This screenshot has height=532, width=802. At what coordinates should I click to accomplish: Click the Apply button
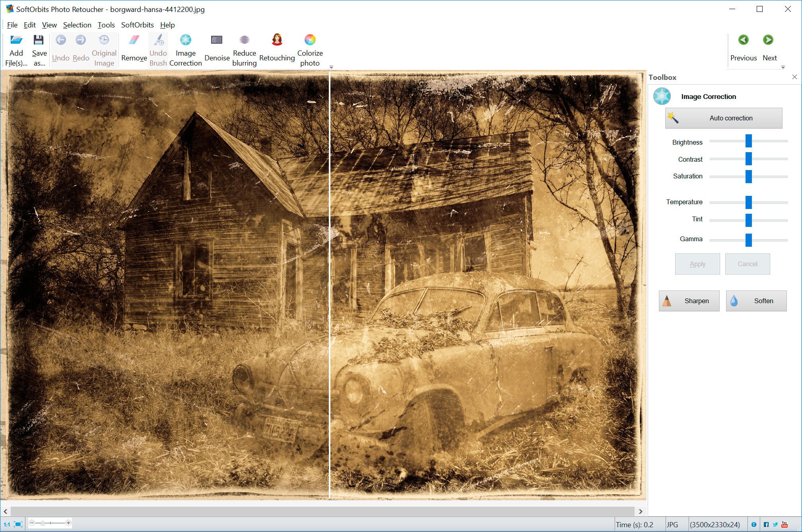pos(696,264)
